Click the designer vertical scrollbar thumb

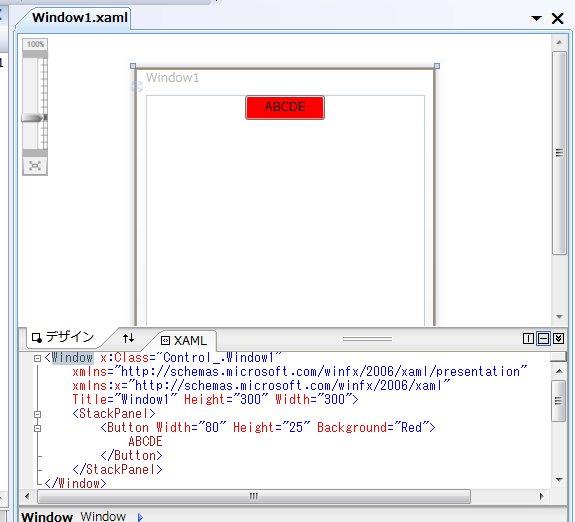[x=559, y=153]
